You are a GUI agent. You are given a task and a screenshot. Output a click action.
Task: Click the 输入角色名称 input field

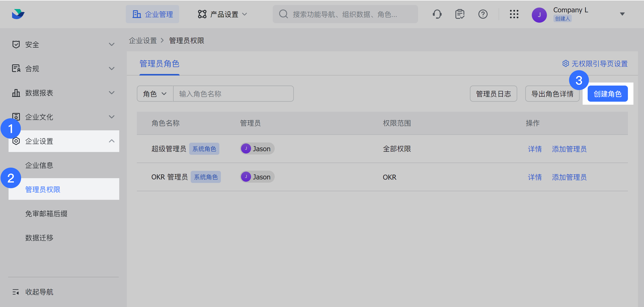(x=233, y=94)
